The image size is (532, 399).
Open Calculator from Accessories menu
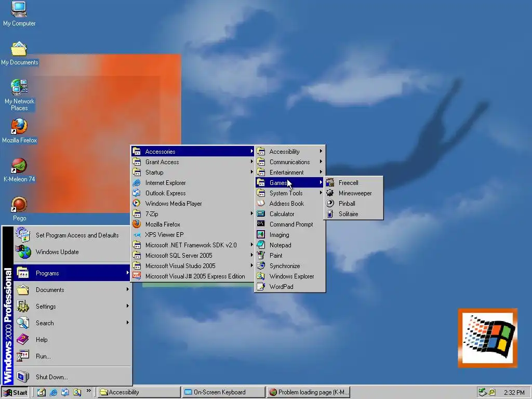(x=290, y=214)
